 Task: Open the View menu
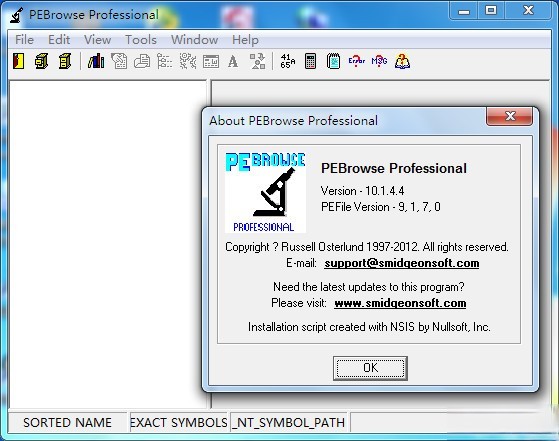tap(97, 40)
